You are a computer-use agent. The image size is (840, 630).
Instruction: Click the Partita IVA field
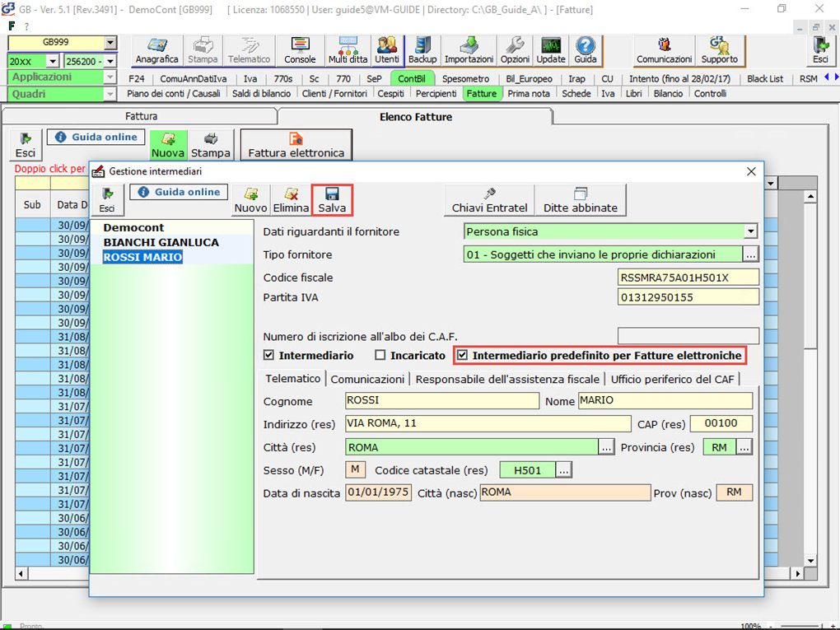point(688,297)
